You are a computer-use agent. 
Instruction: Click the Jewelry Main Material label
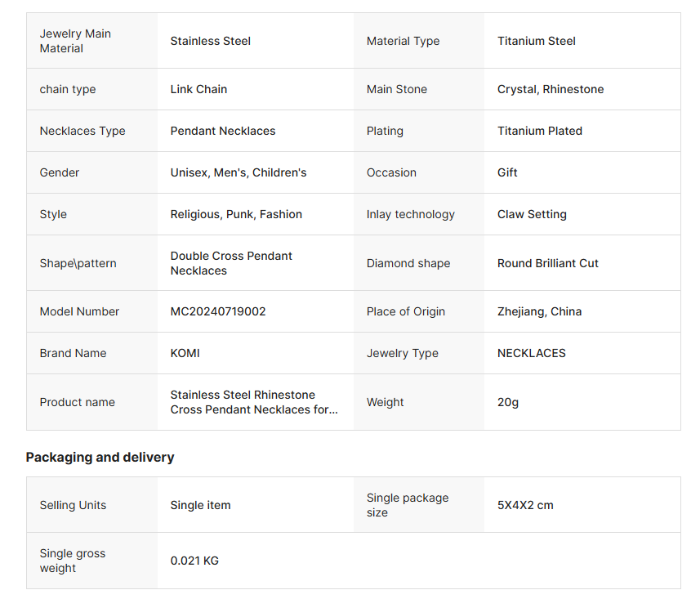[75, 41]
